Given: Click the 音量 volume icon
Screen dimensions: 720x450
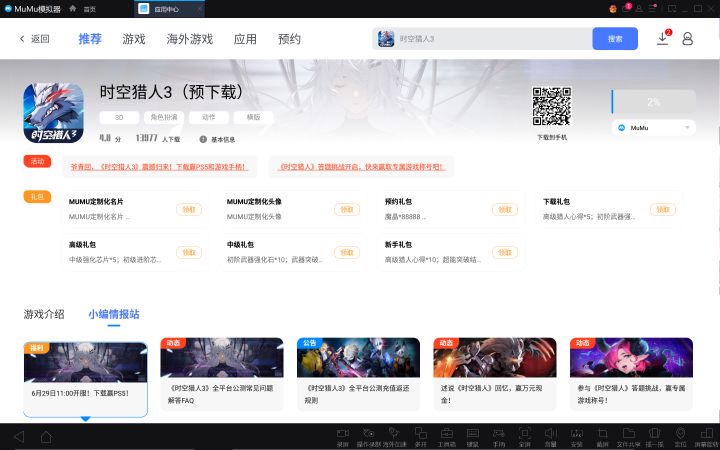Looking at the screenshot, I should [x=551, y=433].
